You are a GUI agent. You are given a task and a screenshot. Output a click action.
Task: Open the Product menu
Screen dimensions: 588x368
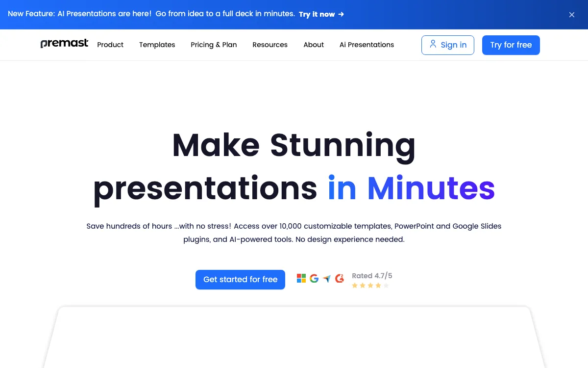(x=110, y=45)
